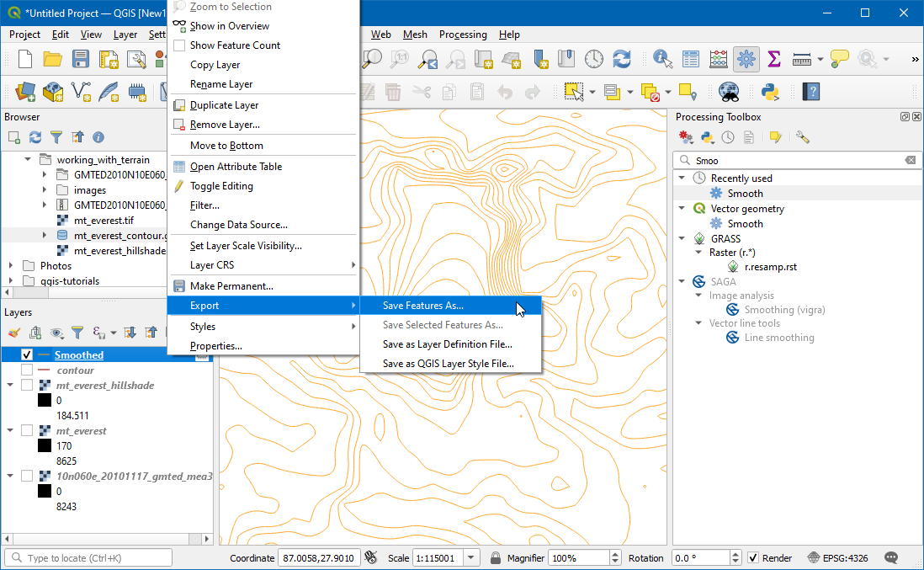The width and height of the screenshot is (924, 570).
Task: Collapse the Vector geometry toolbox group
Action: tap(682, 209)
